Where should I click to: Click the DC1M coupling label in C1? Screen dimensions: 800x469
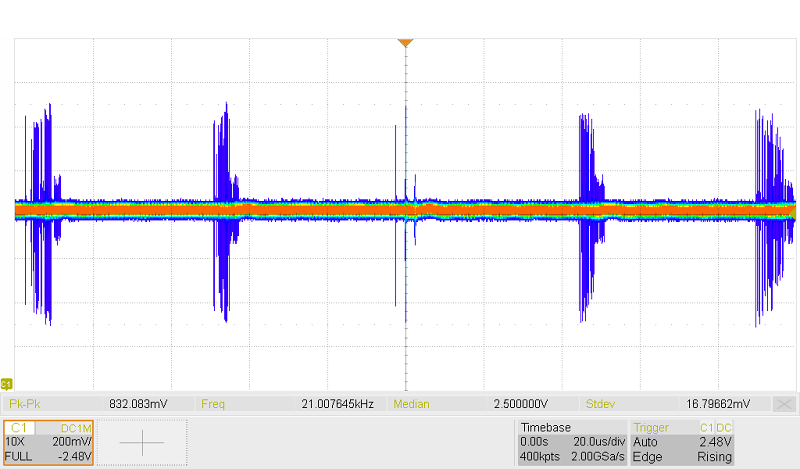pos(77,427)
